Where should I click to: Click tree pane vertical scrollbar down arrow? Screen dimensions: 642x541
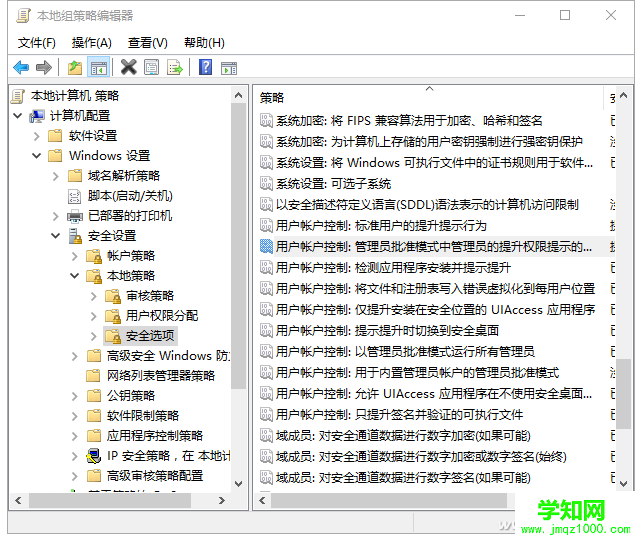[x=238, y=483]
